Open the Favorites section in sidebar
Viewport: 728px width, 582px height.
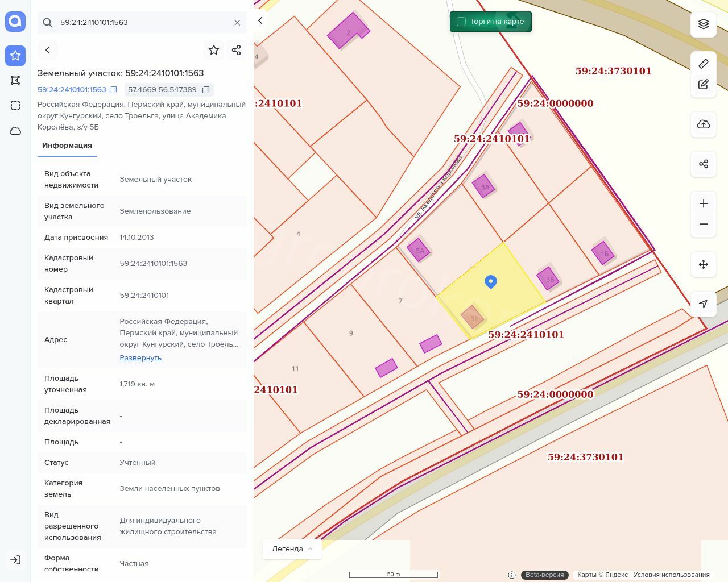[x=15, y=55]
